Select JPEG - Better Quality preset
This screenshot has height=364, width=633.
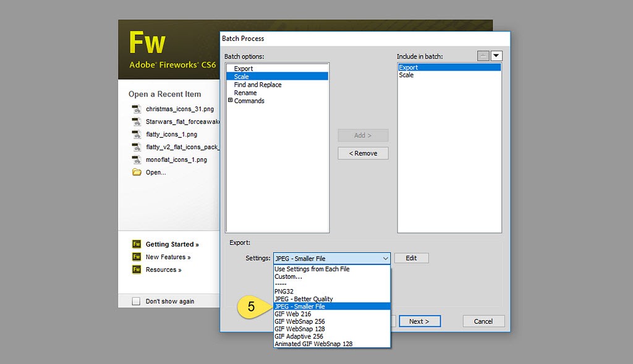[x=332, y=299]
